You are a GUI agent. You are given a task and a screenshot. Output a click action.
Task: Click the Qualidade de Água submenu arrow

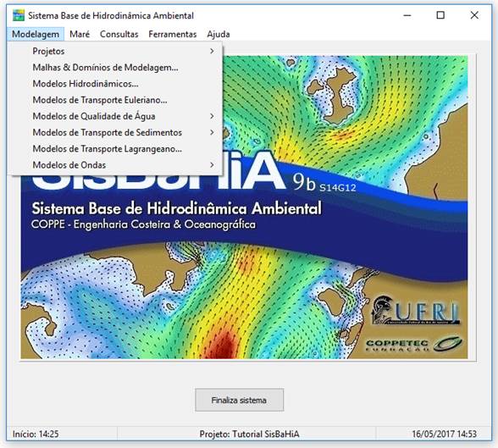tap(212, 116)
